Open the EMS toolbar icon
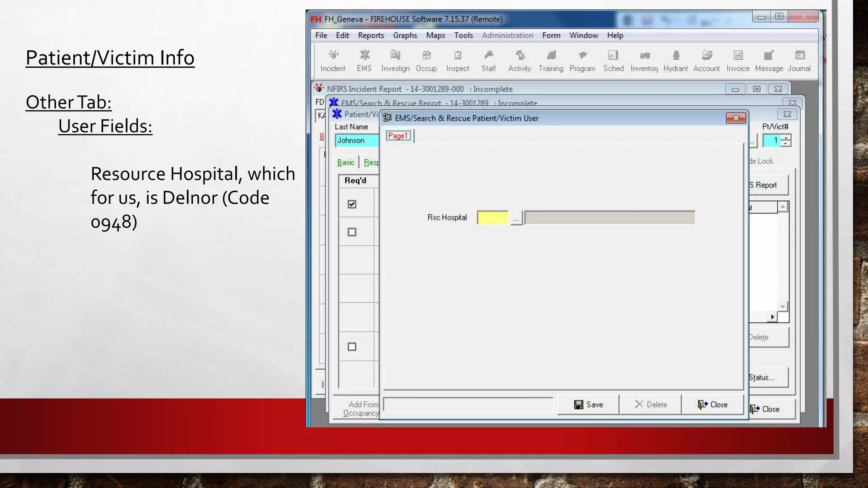Viewport: 868px width, 488px height. (364, 61)
